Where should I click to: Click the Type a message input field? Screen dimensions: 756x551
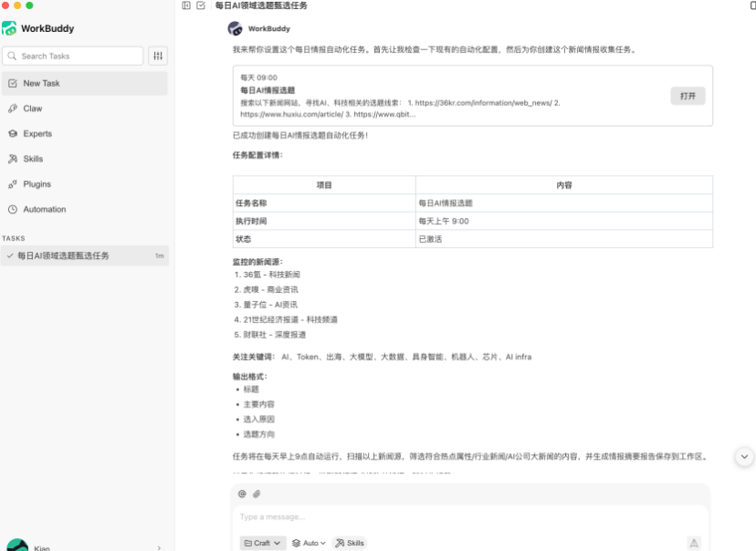click(365, 516)
